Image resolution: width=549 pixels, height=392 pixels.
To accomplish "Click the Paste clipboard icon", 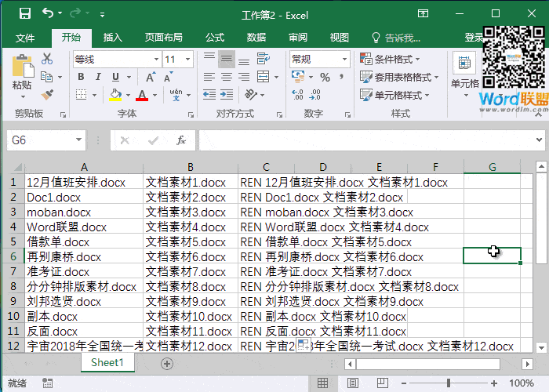I will click(23, 66).
